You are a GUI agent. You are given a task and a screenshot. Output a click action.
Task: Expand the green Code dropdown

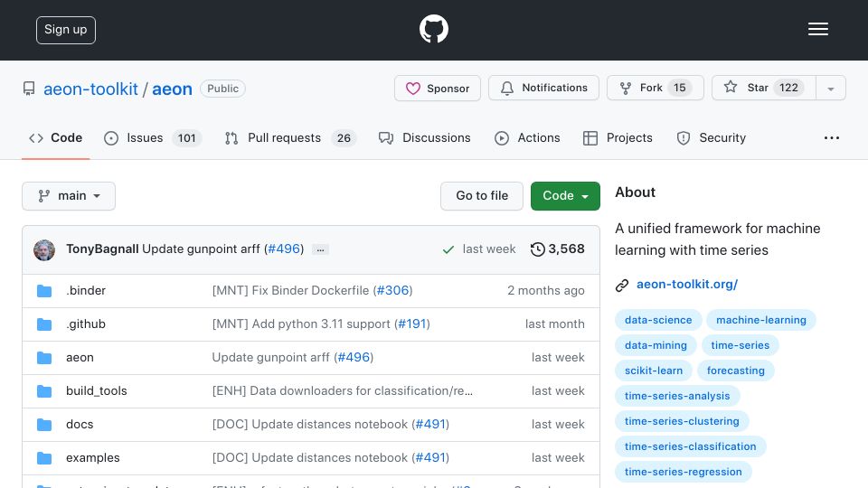click(x=565, y=196)
